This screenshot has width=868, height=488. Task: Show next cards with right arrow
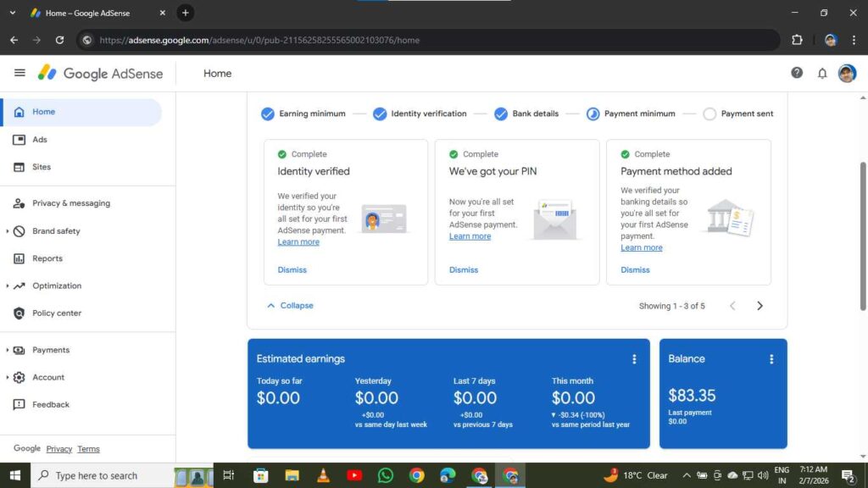click(759, 306)
